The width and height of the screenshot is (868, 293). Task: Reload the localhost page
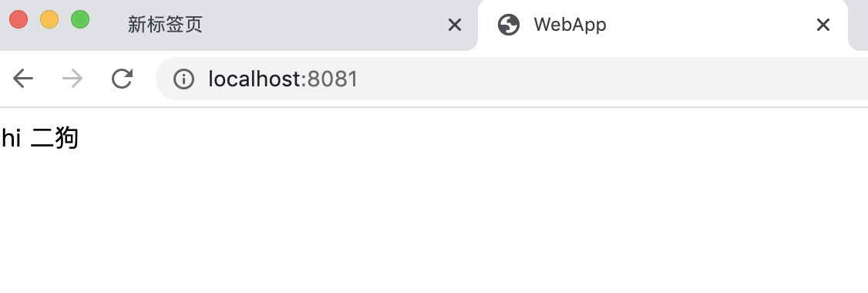pos(122,79)
